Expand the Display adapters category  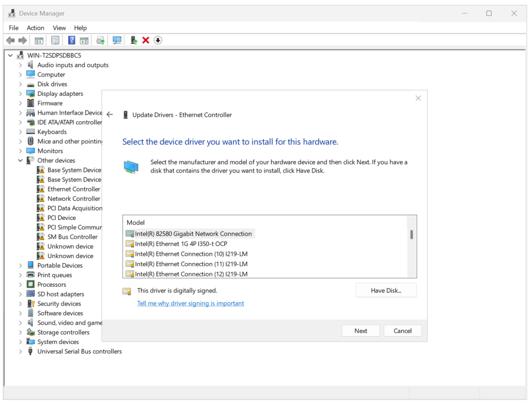20,93
